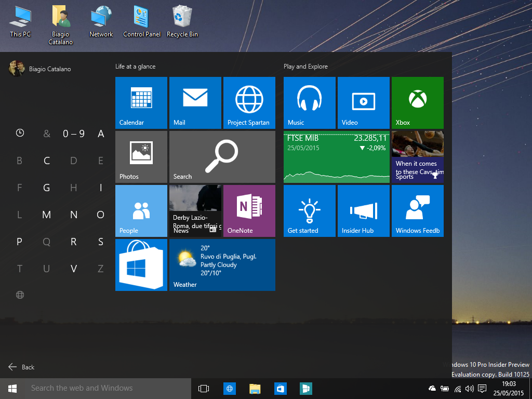Open the Wi-Fi network tray icon
This screenshot has width=532, height=399.
(458, 389)
